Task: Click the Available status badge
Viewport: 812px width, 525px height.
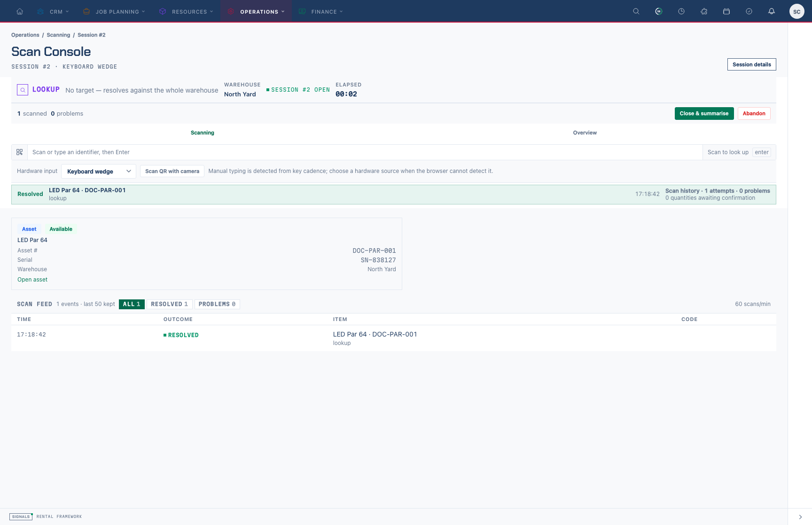Action: coord(61,229)
